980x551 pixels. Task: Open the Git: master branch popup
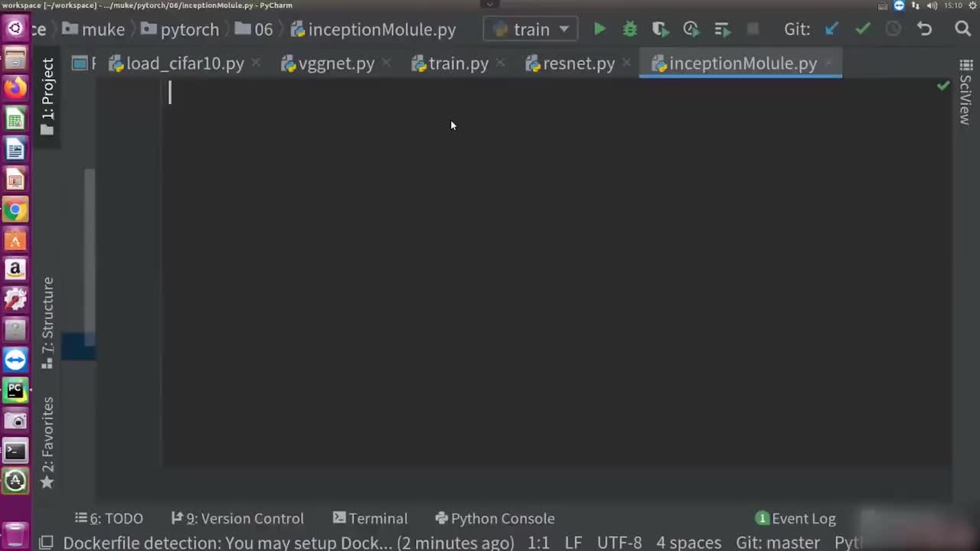click(x=778, y=543)
